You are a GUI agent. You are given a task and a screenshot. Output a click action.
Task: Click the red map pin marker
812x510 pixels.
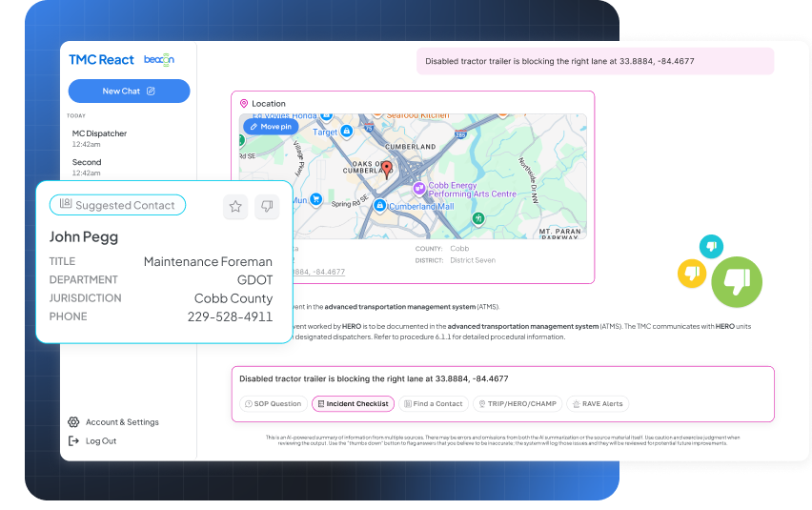(387, 170)
